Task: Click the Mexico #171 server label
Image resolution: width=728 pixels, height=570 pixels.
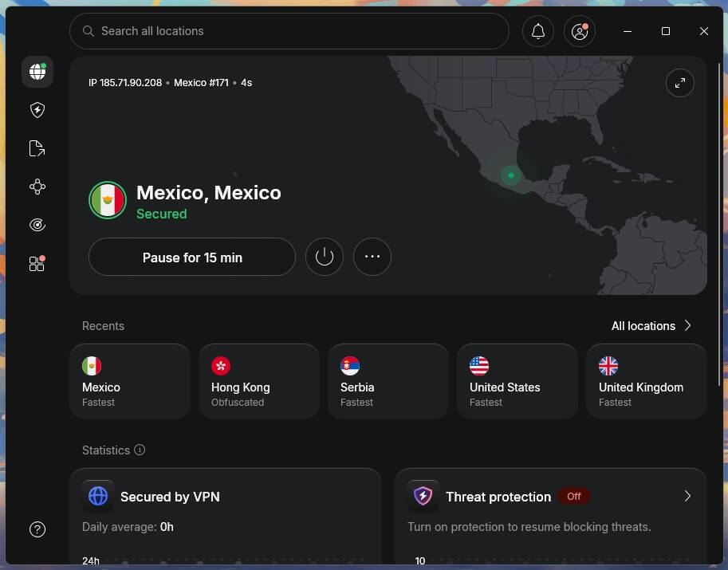Action: pos(201,83)
